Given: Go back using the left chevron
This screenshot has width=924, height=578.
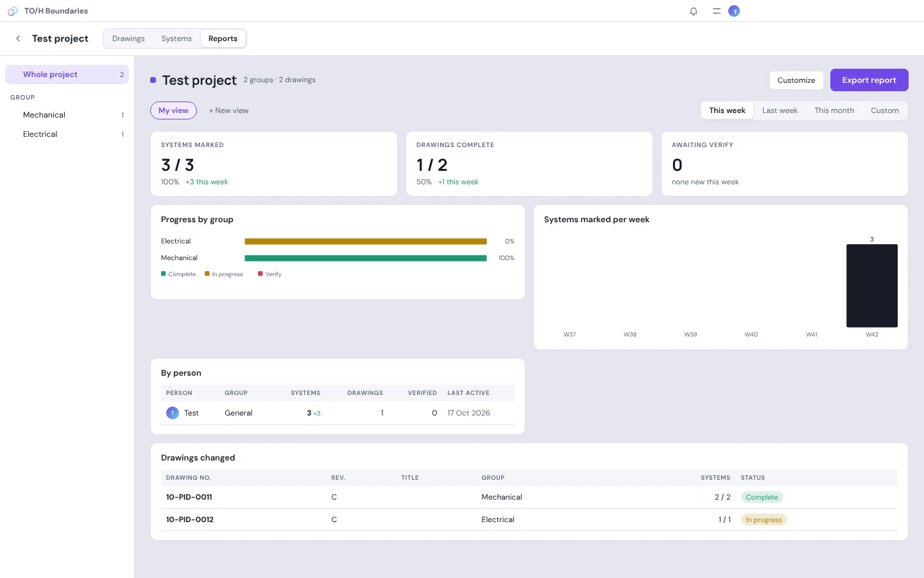Looking at the screenshot, I should [x=18, y=39].
